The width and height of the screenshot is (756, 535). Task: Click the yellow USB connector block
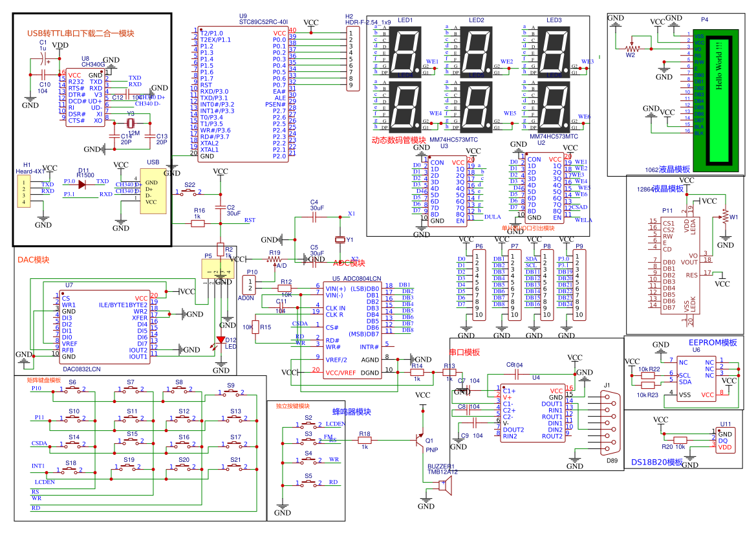(153, 191)
